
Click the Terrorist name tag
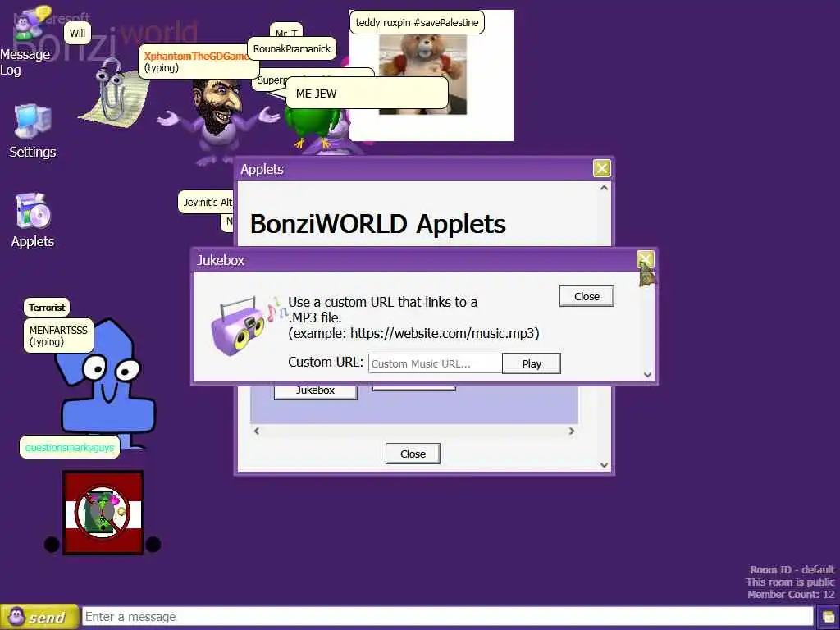point(47,308)
